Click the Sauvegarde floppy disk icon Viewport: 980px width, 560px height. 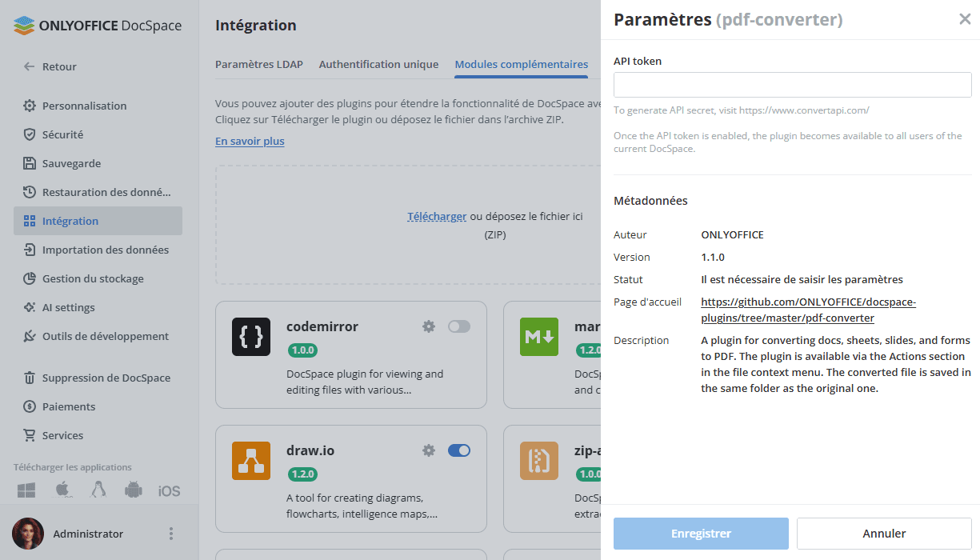(x=30, y=163)
